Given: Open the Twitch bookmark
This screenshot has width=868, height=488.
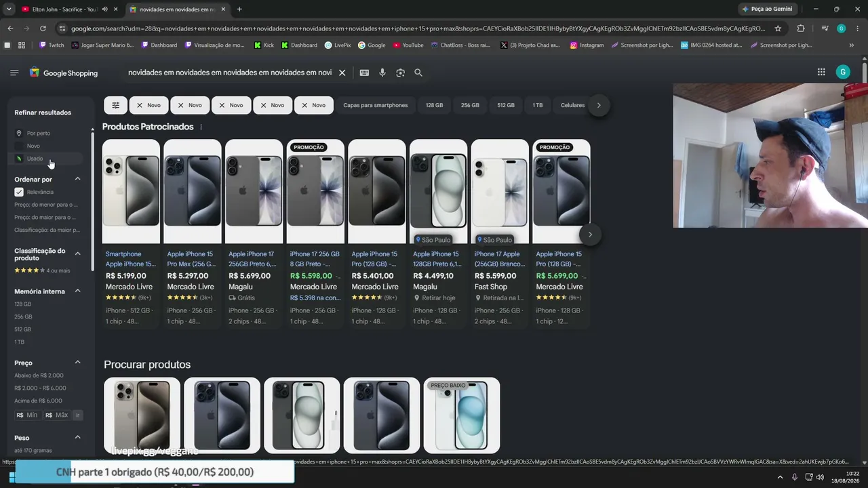Looking at the screenshot, I should click(52, 45).
